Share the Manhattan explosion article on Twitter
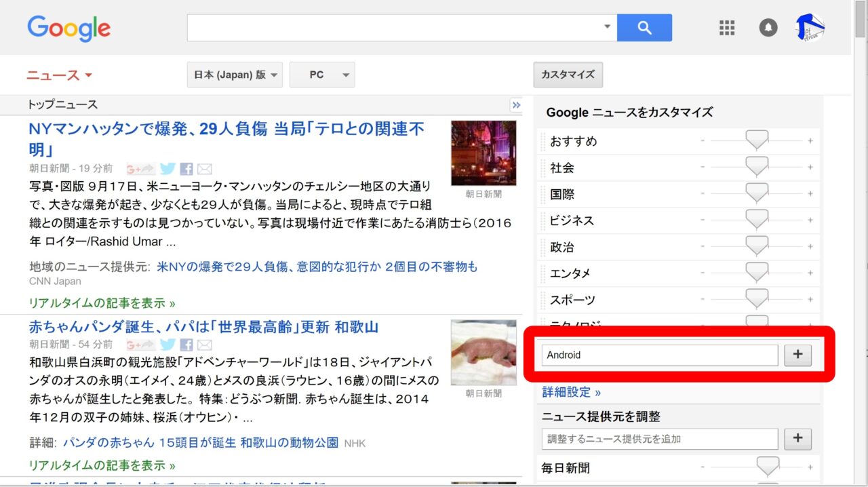The image size is (868, 487). pos(168,170)
